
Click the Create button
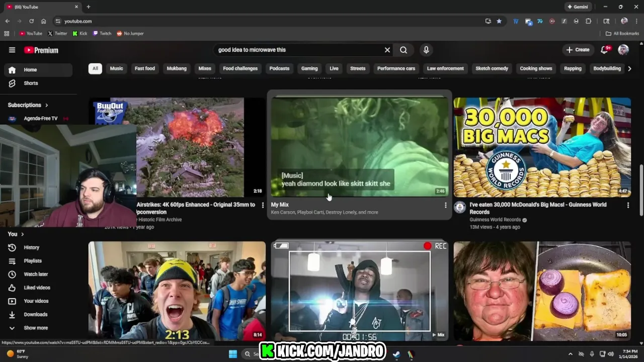click(x=578, y=50)
